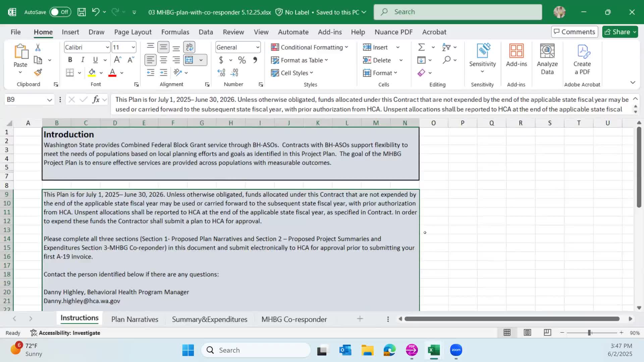This screenshot has width=644, height=362.
Task: Click the Format Painter brush icon
Action: (x=38, y=72)
